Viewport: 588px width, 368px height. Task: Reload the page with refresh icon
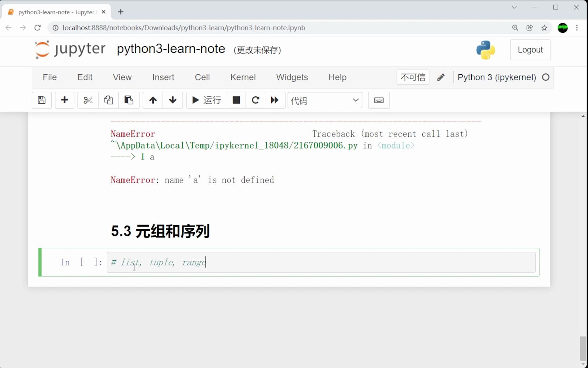[37, 28]
